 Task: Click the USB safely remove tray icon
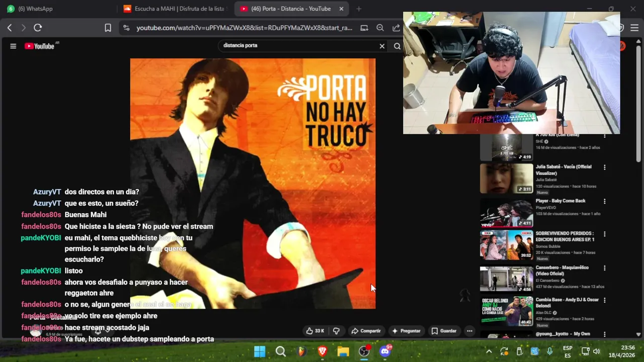tap(519, 351)
